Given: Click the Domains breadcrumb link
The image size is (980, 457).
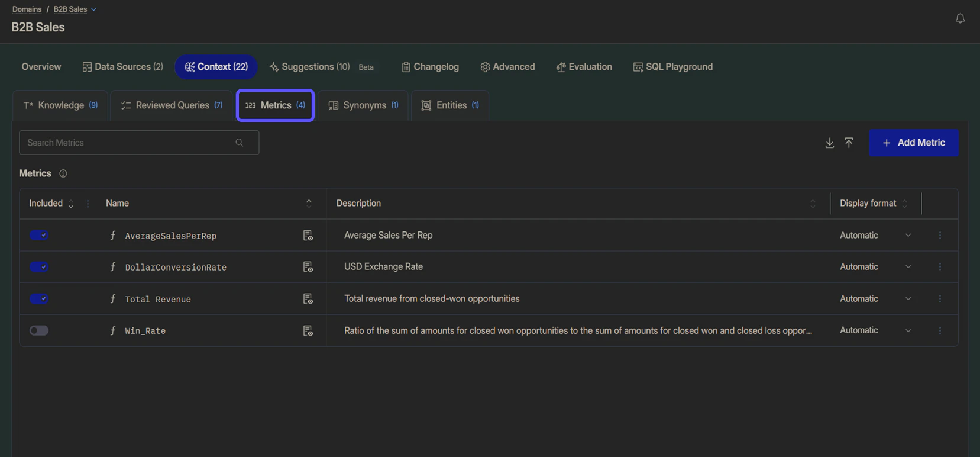Looking at the screenshot, I should coord(27,9).
